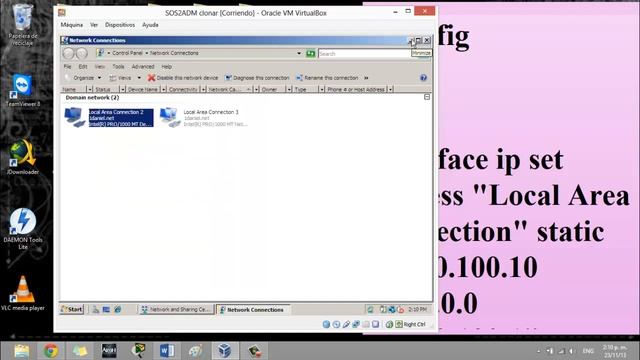
Task: Open VirtualBox Ver menu
Action: click(94, 25)
